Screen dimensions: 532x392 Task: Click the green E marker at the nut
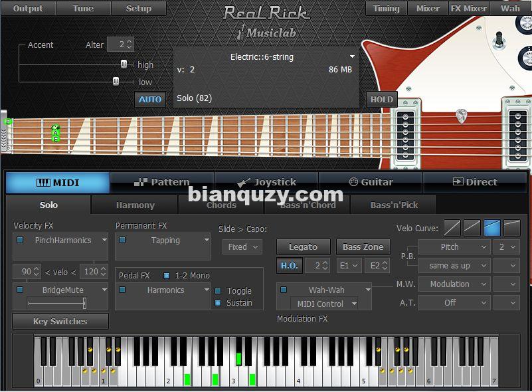click(x=8, y=122)
